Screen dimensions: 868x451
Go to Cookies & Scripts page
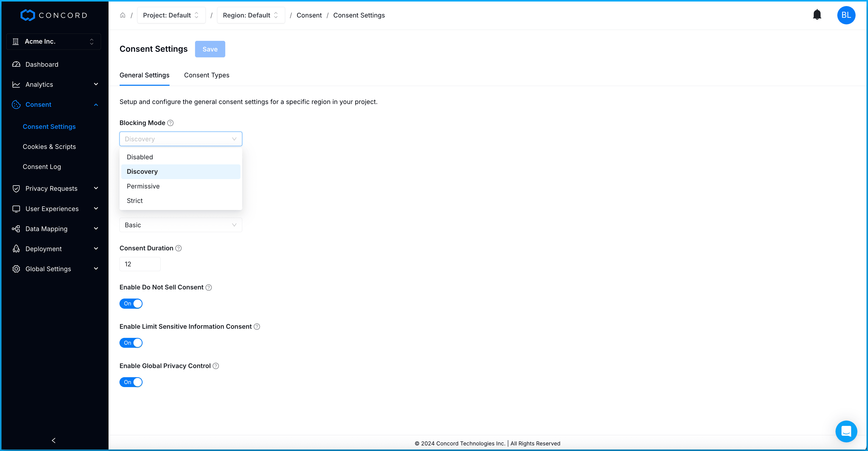click(x=49, y=147)
